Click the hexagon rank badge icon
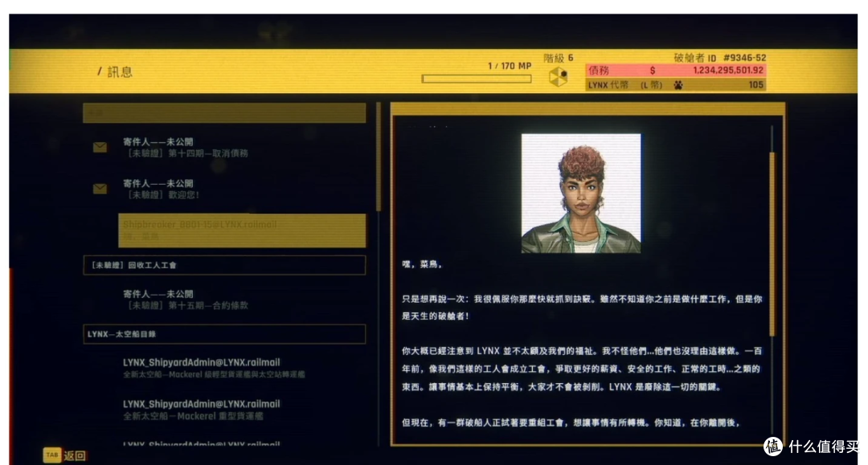The width and height of the screenshot is (868, 465). pyautogui.click(x=558, y=77)
